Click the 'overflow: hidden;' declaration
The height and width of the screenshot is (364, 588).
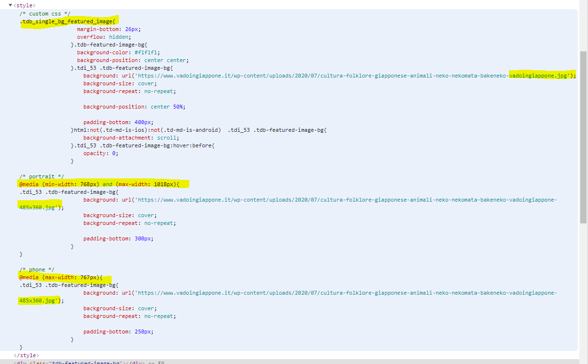[104, 37]
